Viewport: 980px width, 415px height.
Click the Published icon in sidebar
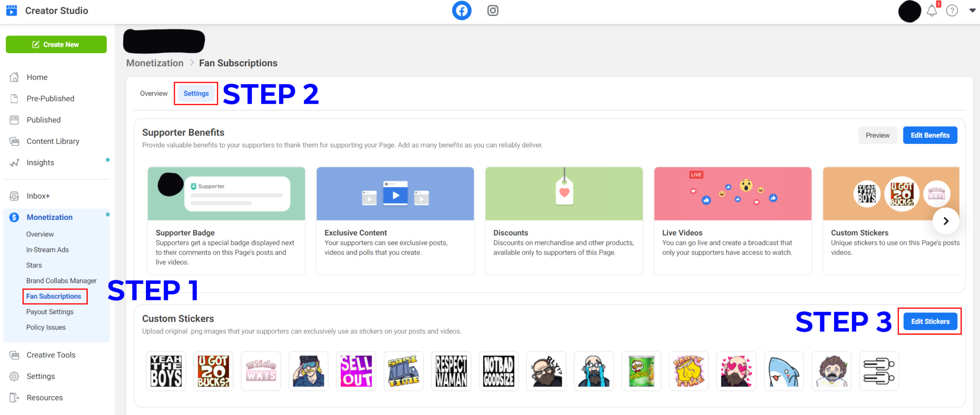[x=14, y=120]
